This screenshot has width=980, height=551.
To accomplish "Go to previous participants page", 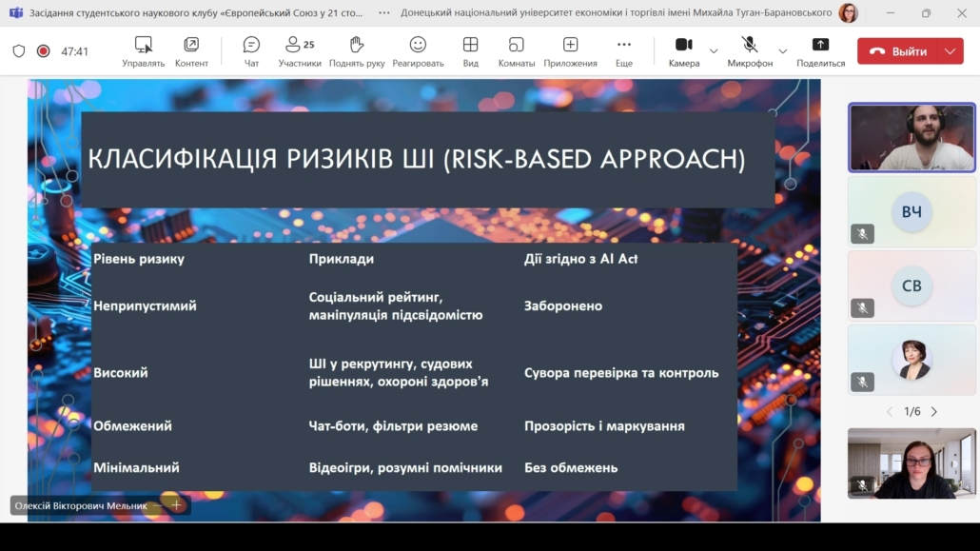I will 890,411.
